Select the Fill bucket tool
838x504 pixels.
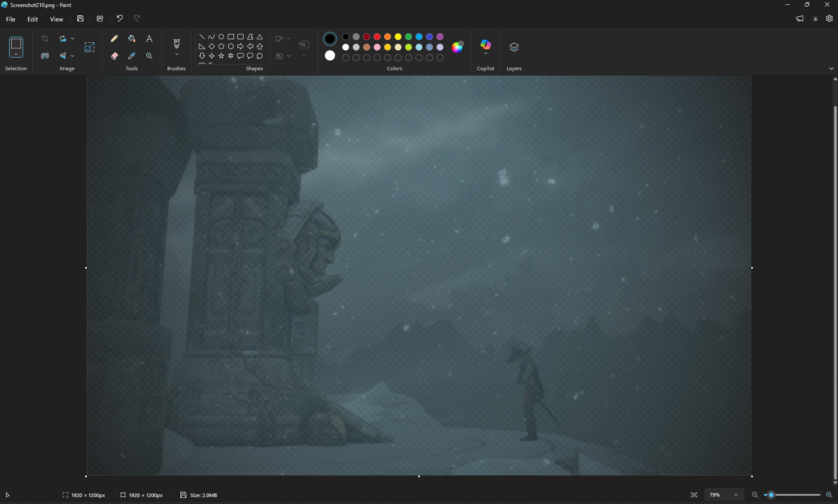tap(132, 38)
